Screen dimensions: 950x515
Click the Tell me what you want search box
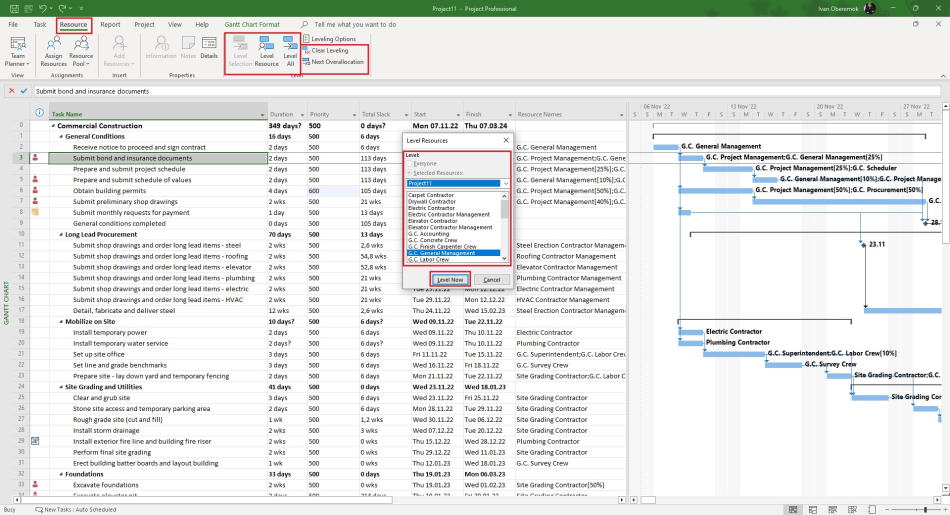coord(355,25)
